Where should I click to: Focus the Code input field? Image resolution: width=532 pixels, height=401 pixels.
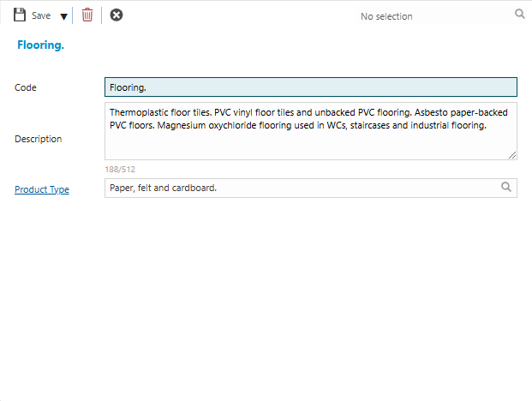[x=310, y=87]
